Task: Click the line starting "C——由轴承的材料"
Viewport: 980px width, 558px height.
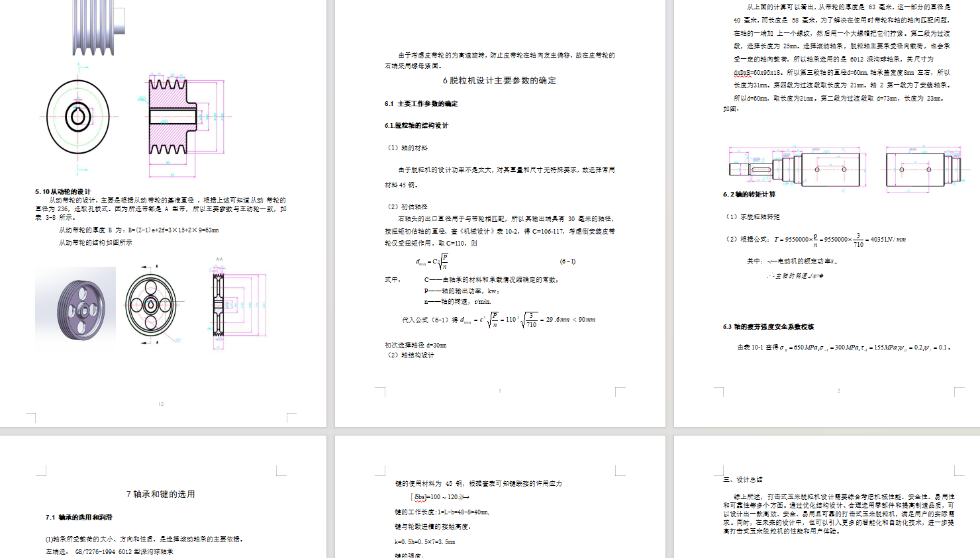Action: click(491, 280)
